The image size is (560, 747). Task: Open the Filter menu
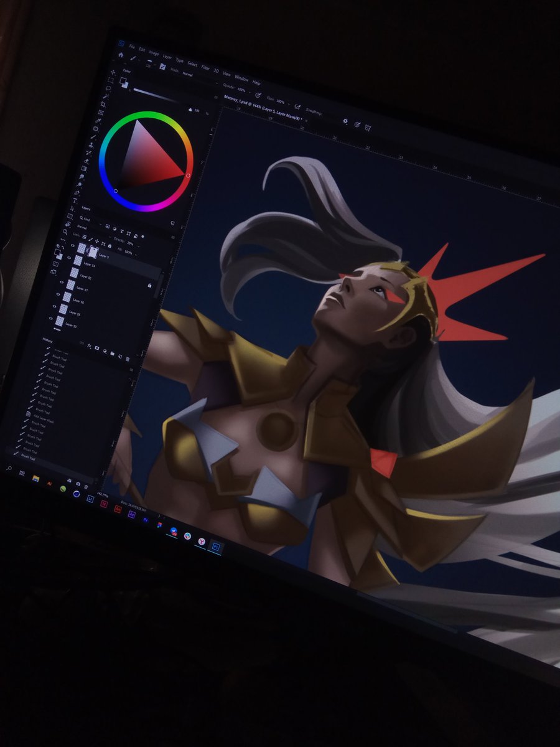(x=205, y=68)
